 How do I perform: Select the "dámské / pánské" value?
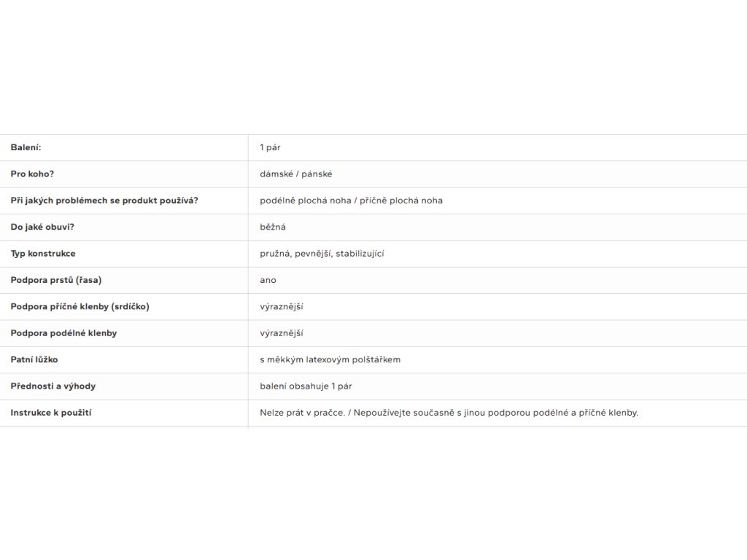pos(295,174)
